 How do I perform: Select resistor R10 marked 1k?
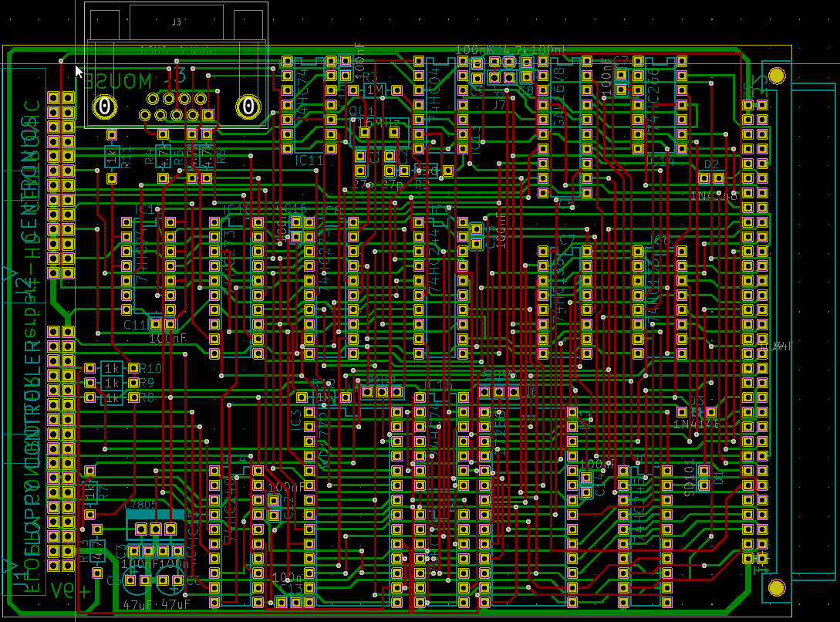click(113, 368)
